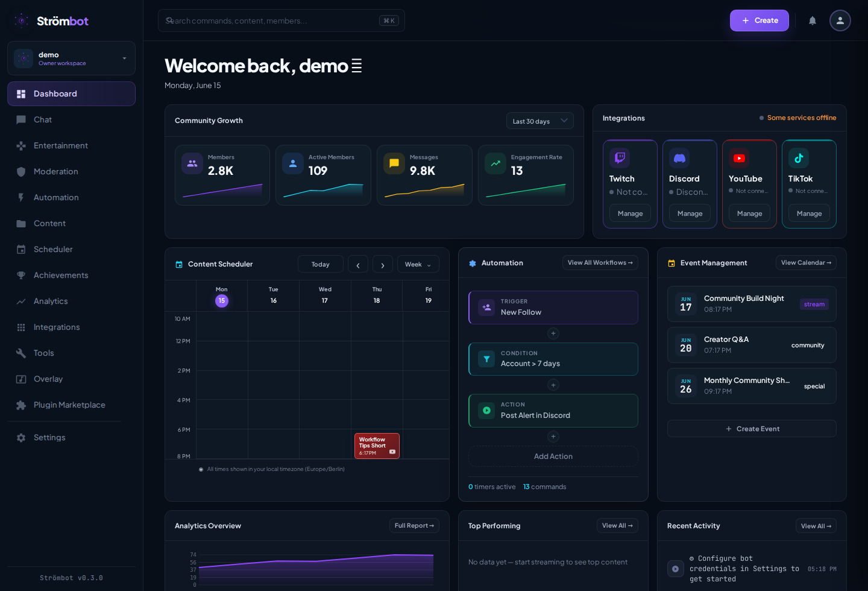Open Settings in sidebar
This screenshot has height=591, width=868.
71,437
